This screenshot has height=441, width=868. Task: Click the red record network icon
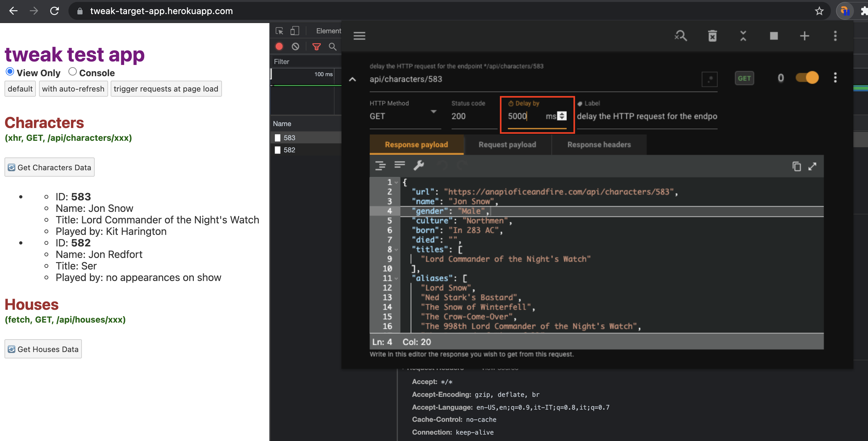click(x=279, y=46)
